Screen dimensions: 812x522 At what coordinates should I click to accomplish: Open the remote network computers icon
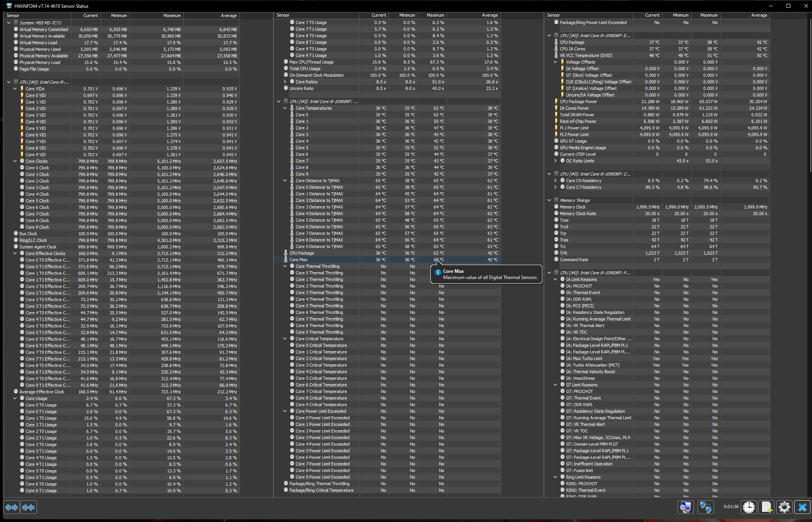click(x=705, y=507)
